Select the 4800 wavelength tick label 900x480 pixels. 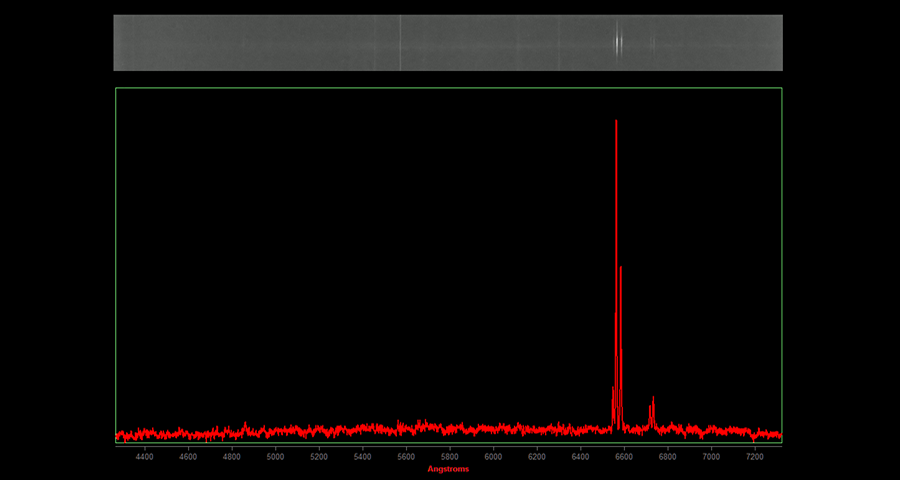(232, 457)
